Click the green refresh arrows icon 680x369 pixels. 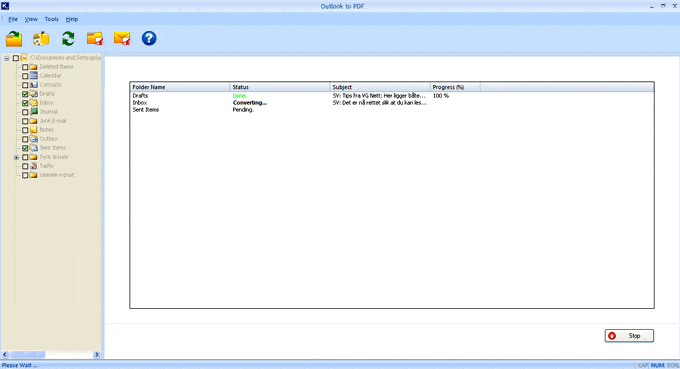click(x=68, y=39)
